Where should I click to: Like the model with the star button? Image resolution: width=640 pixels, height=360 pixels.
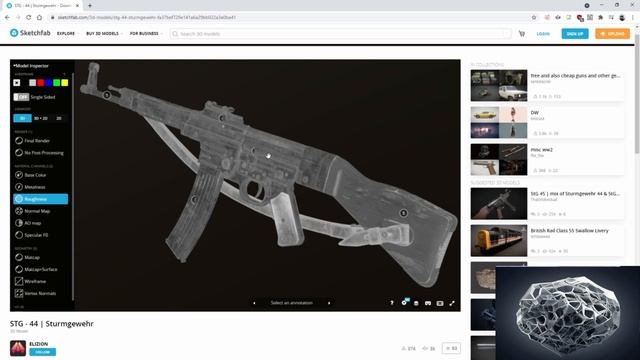point(451,348)
